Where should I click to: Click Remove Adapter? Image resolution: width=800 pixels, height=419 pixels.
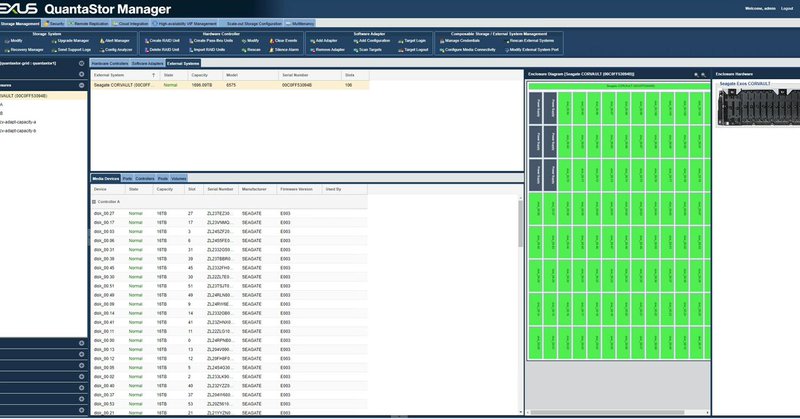pos(327,50)
